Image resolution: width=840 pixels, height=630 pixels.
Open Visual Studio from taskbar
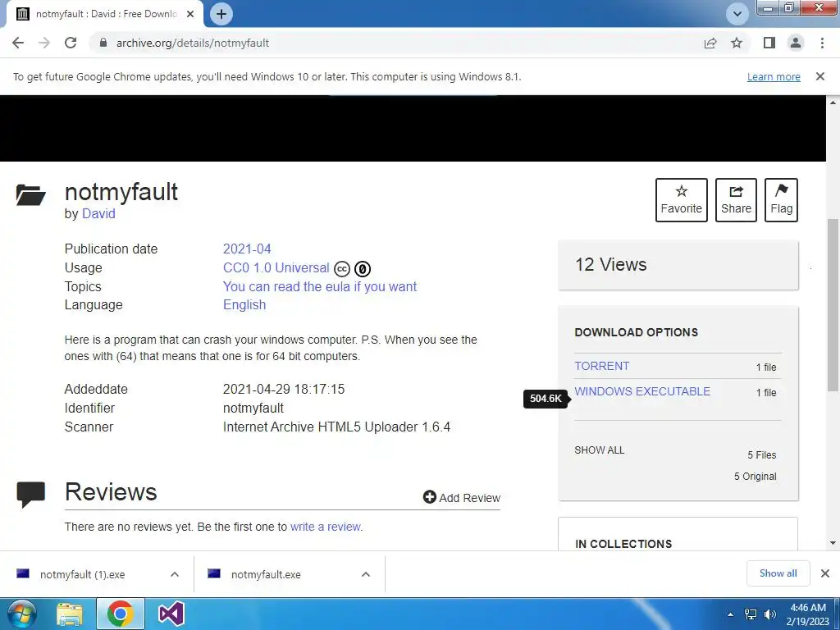click(171, 614)
